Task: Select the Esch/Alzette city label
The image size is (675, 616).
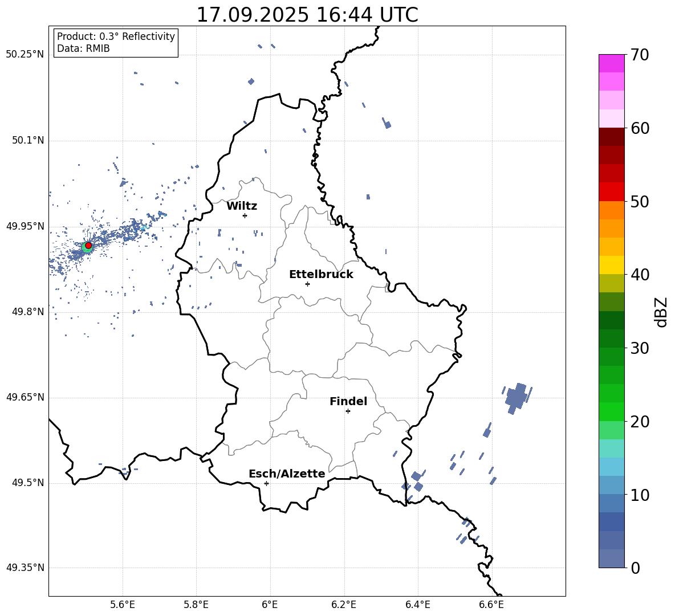Action: pos(287,474)
